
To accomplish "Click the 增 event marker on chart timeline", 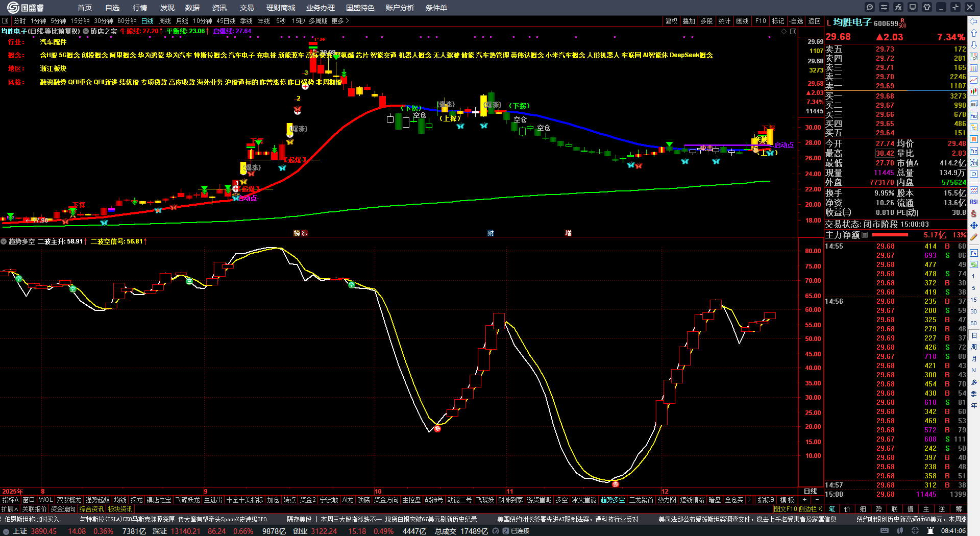I will tap(568, 233).
